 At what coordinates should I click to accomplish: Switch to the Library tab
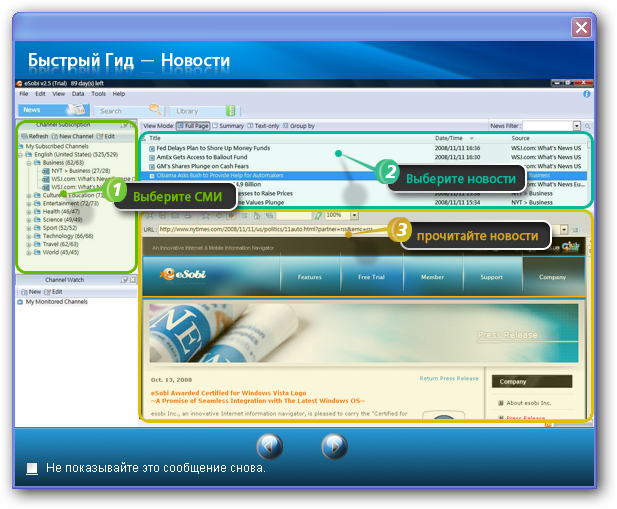204,111
